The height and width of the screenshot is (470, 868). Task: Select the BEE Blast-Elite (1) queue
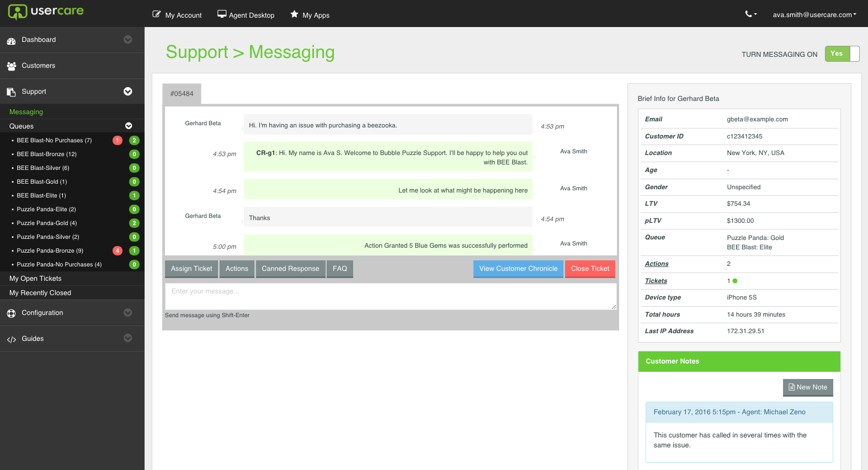[x=41, y=196]
